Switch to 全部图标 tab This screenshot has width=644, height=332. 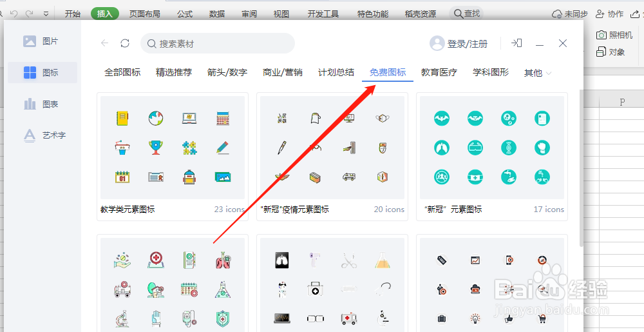point(122,72)
